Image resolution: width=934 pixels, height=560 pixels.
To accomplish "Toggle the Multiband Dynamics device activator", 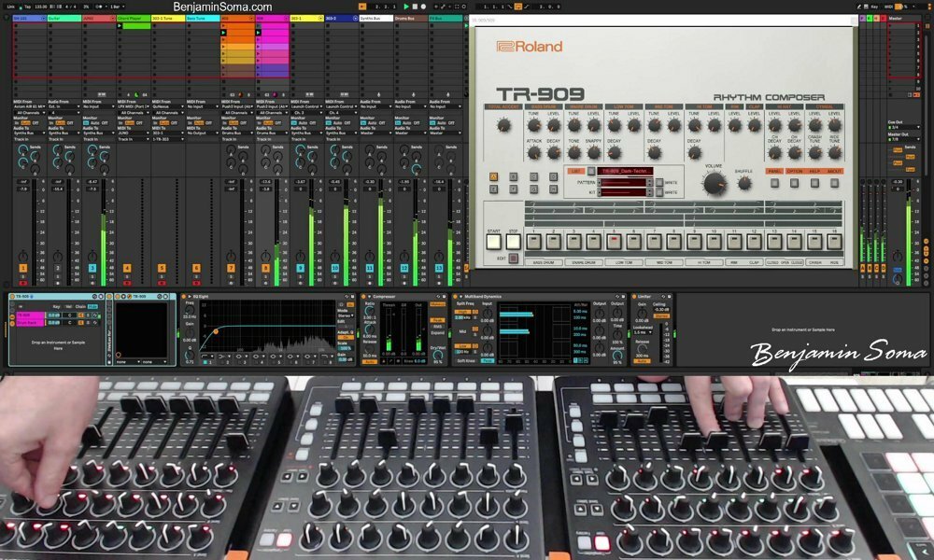I will pyautogui.click(x=455, y=297).
